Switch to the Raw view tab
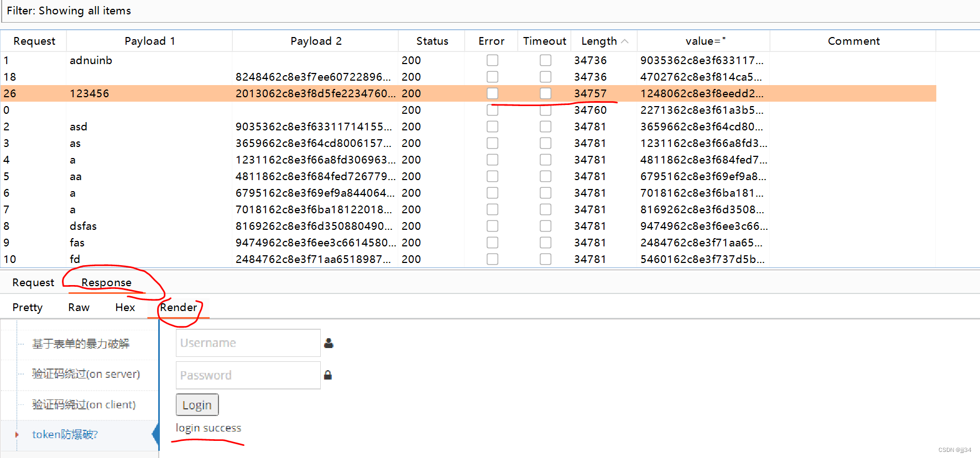Viewport: 980px width, 458px height. (x=79, y=307)
